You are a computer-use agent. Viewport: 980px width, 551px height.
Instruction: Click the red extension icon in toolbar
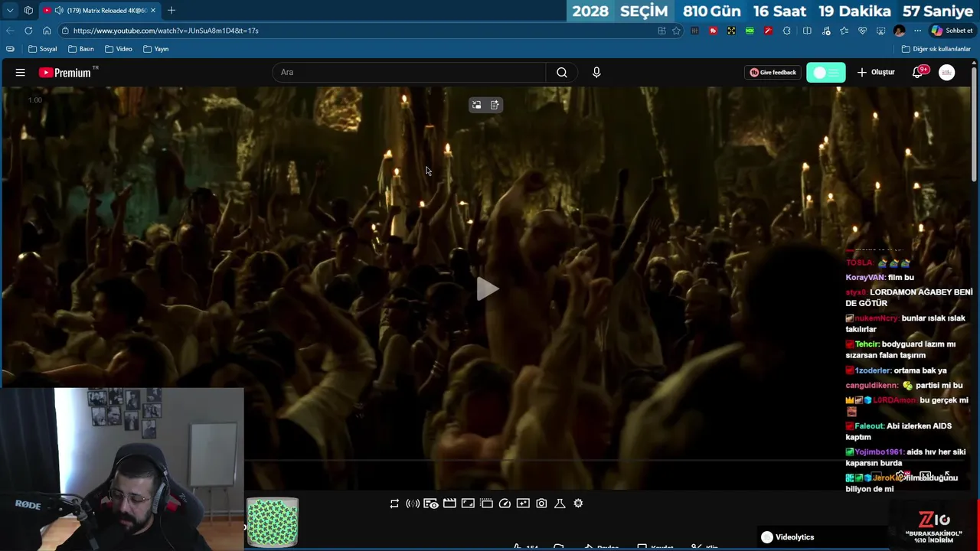(713, 31)
